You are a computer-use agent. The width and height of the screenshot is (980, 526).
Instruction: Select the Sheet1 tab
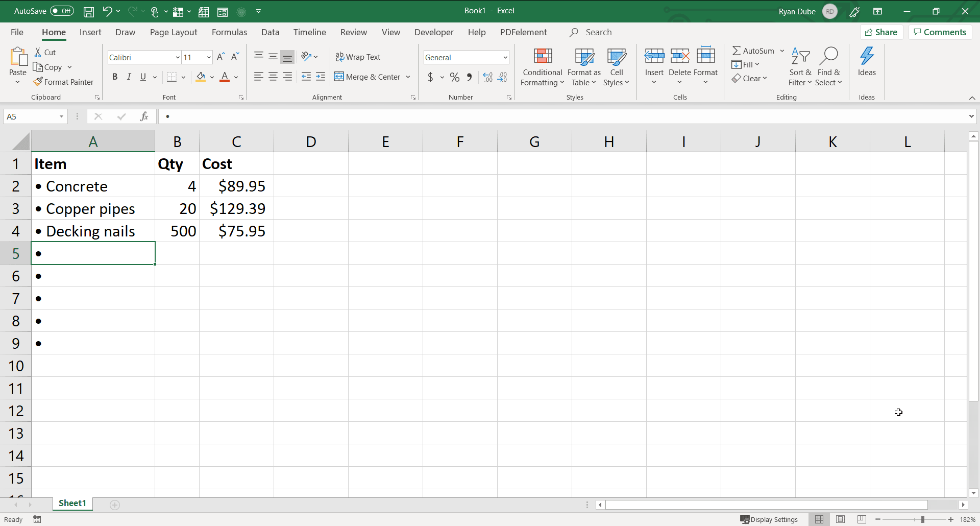tap(72, 504)
